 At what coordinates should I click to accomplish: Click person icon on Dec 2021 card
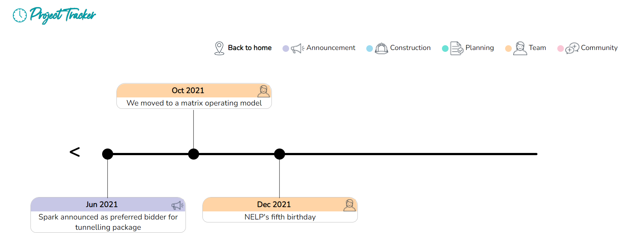click(x=349, y=205)
